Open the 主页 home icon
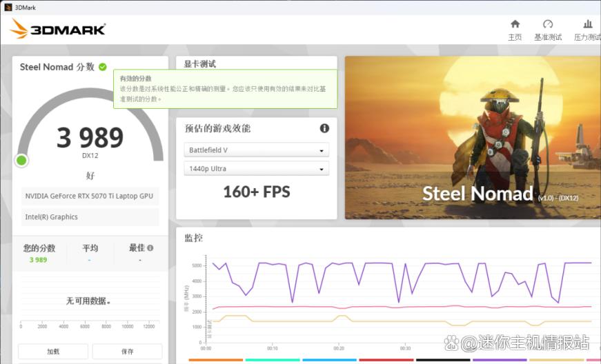Viewport: 601px width, 364px height. pyautogui.click(x=515, y=24)
